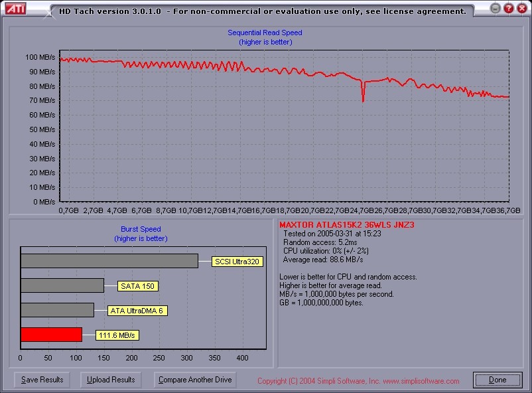Click the 400 burst axis value
The width and height of the screenshot is (532, 393).
[x=242, y=358]
